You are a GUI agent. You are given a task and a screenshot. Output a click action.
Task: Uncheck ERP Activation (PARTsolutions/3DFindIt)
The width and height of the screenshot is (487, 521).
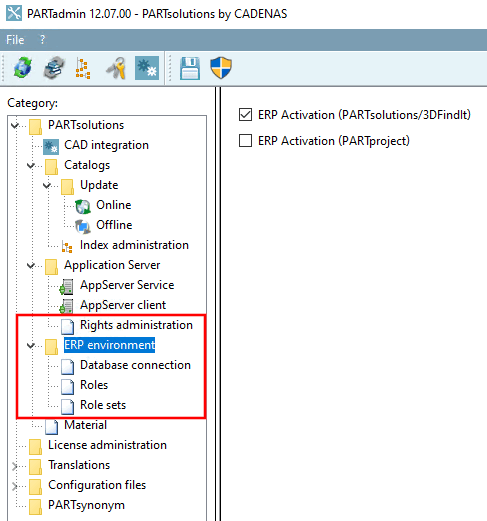[x=245, y=115]
